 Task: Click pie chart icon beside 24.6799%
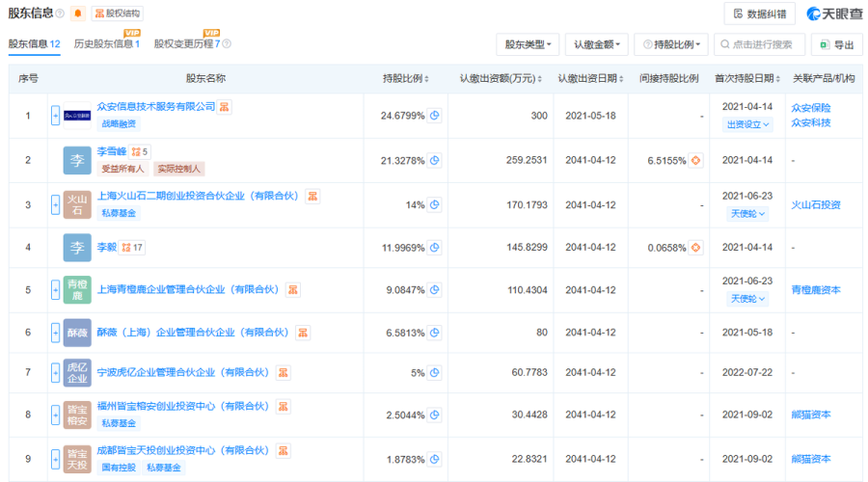(434, 116)
